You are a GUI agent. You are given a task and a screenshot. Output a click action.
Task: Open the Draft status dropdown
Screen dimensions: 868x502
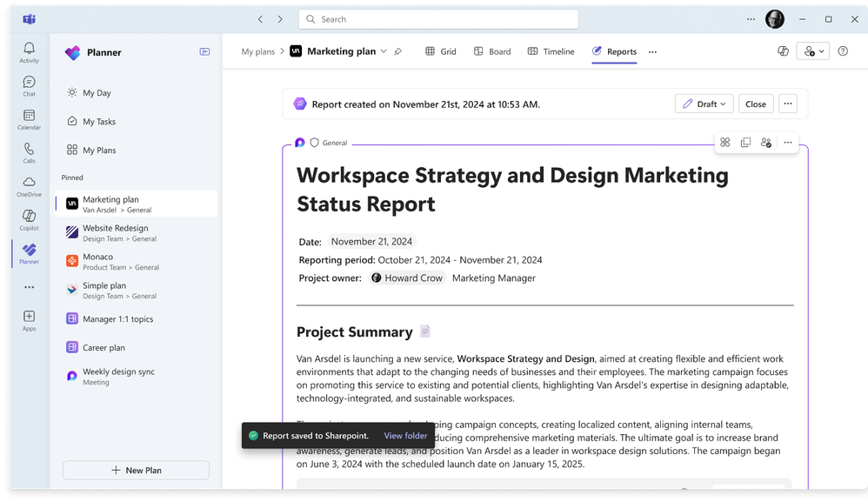(x=704, y=104)
